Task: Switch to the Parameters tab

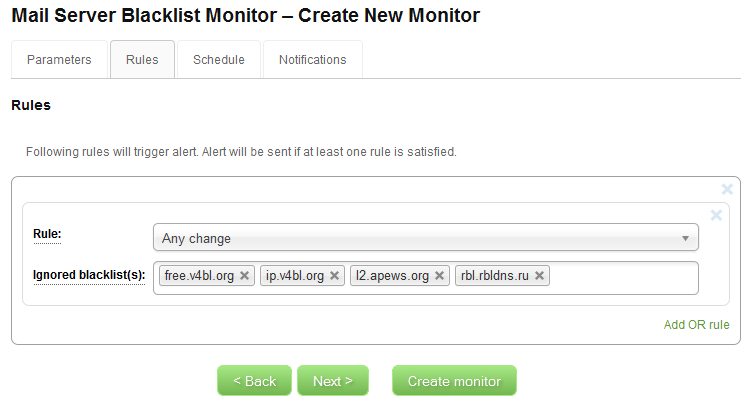Action: point(59,60)
